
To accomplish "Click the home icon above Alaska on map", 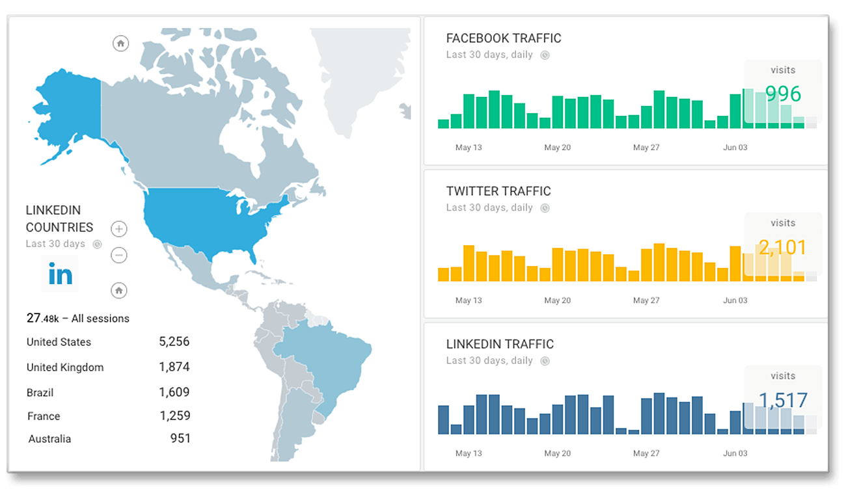I will (120, 44).
